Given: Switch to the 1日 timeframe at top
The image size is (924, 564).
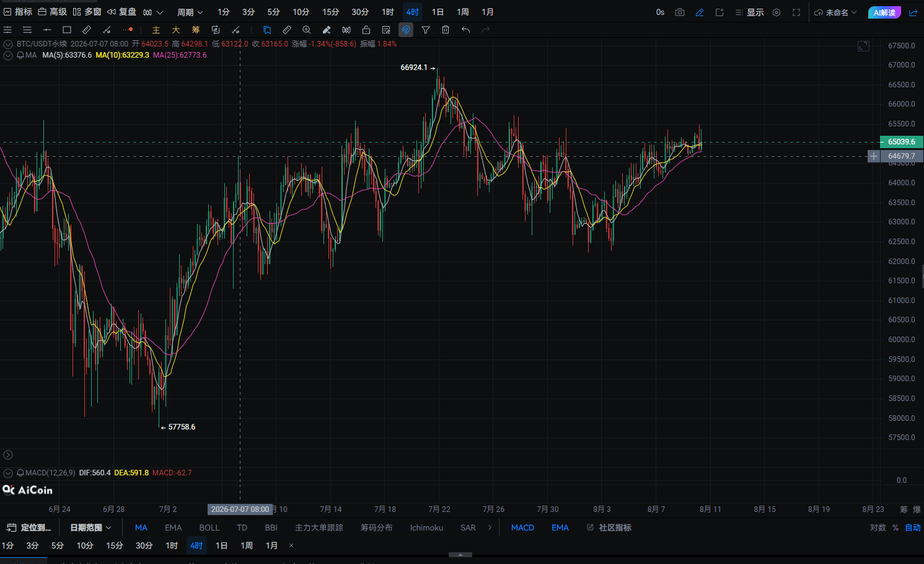Looking at the screenshot, I should [x=438, y=12].
